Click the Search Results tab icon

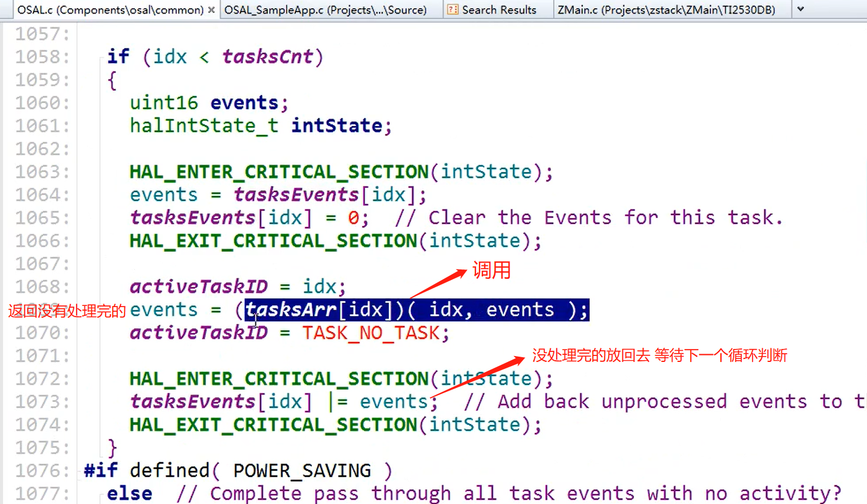(452, 10)
